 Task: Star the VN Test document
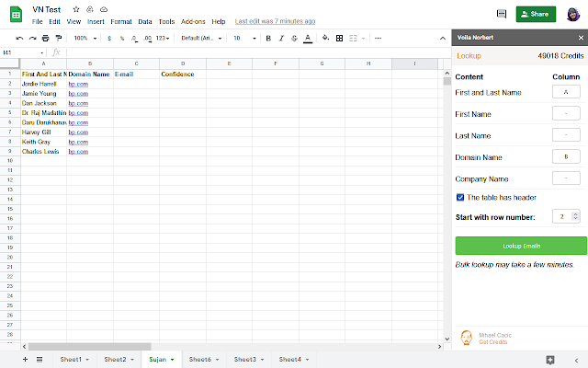(x=76, y=9)
